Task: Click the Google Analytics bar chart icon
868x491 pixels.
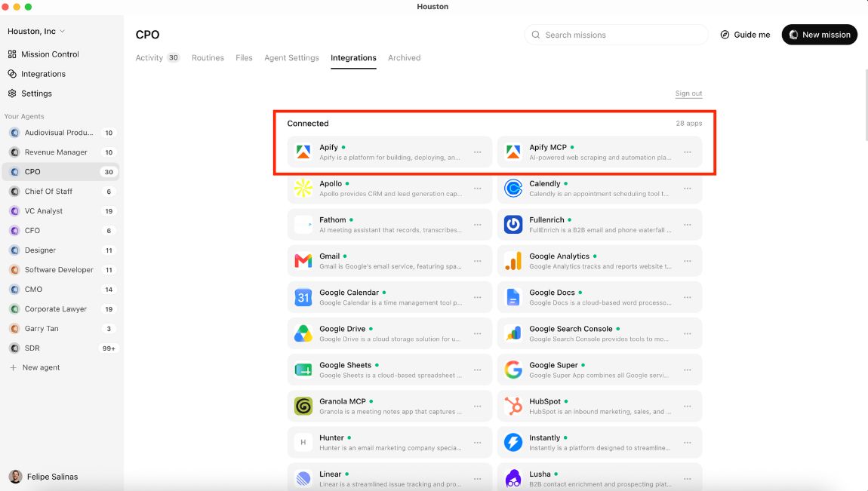Action: (513, 261)
